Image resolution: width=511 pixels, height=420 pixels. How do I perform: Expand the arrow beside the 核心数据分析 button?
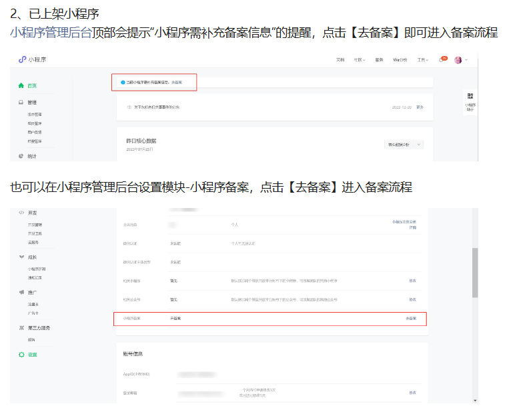tap(419, 145)
